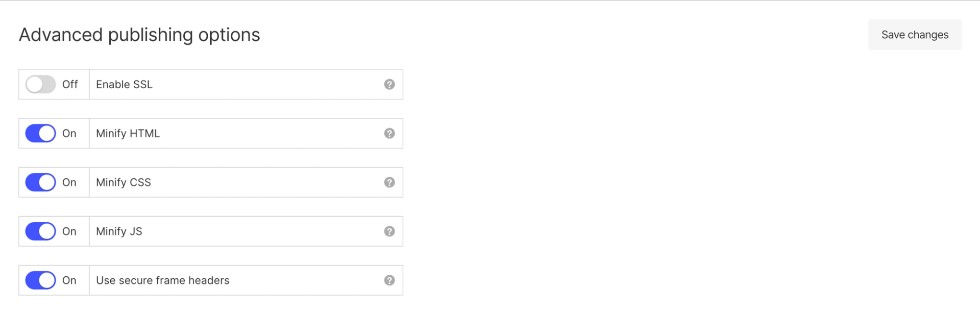Open the help icon for Enable SSL
Screen dimensions: 980x314
pos(389,85)
